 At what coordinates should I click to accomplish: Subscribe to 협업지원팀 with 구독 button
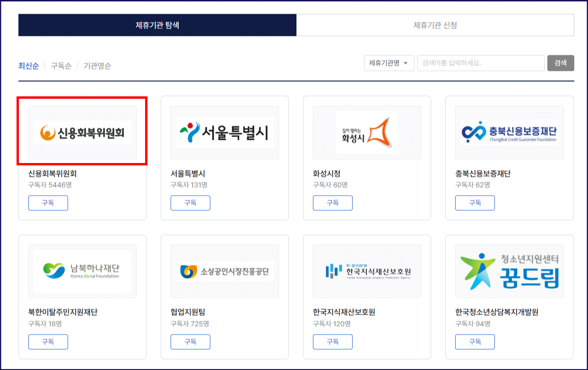click(190, 342)
